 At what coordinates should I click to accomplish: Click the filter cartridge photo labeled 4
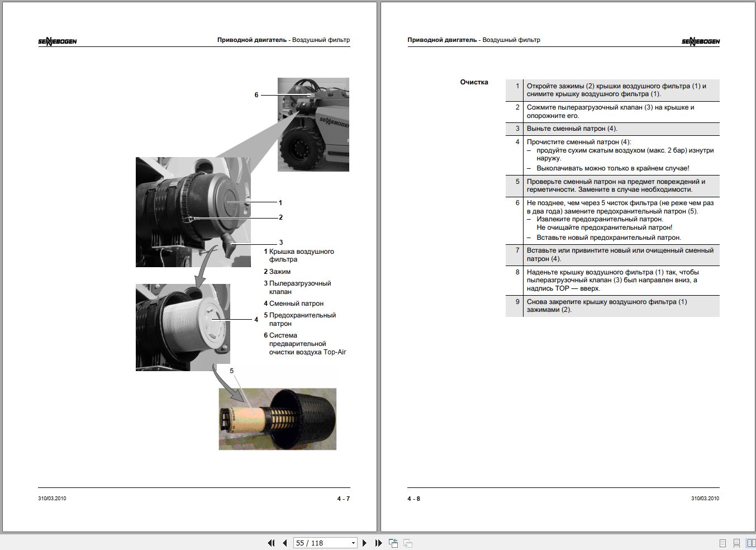(x=183, y=328)
